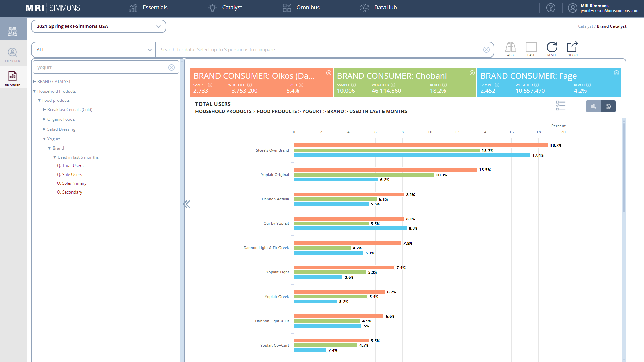
Task: Click the jennifer.olson@mrisimmons.com account text
Action: click(x=609, y=10)
